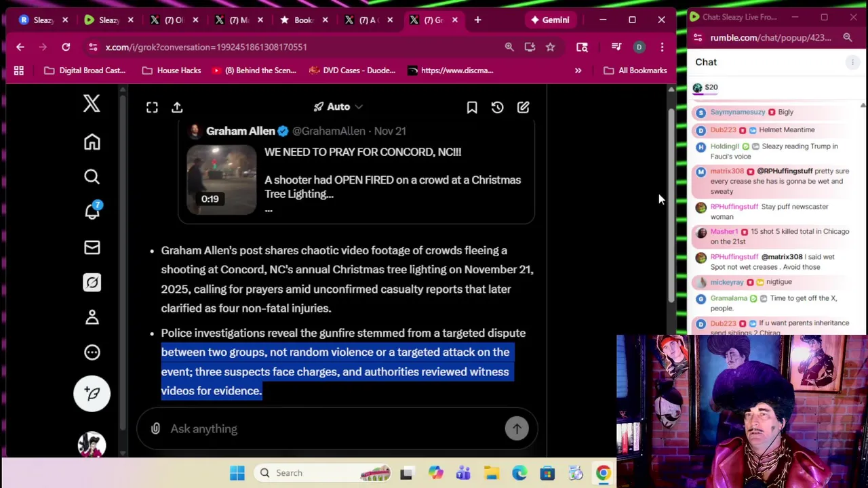This screenshot has height=488, width=868.
Task: Click matrix308 username in chat
Action: pos(727,171)
